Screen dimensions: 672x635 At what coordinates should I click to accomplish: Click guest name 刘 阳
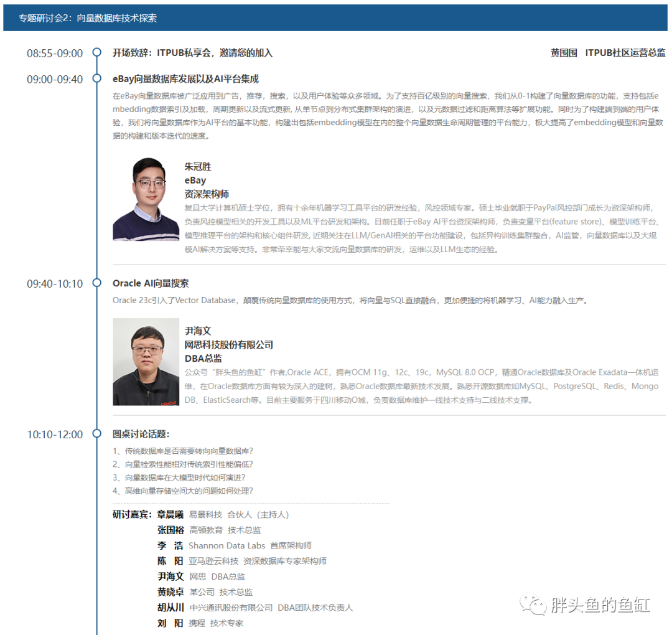tap(170, 623)
